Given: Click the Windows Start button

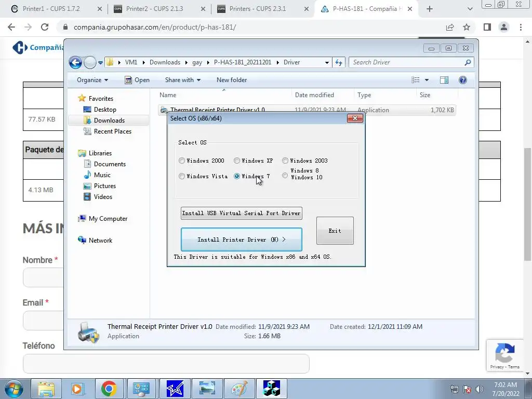Looking at the screenshot, I should click(14, 389).
